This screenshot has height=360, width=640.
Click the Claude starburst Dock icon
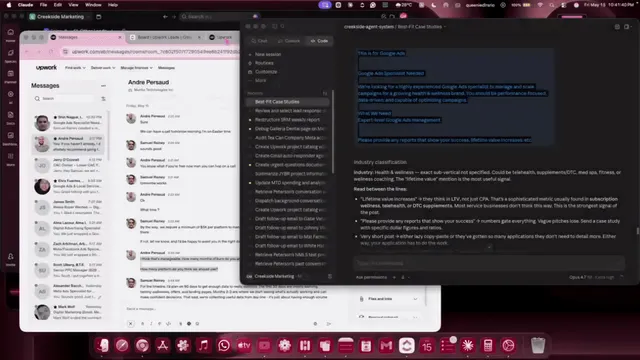point(467,345)
